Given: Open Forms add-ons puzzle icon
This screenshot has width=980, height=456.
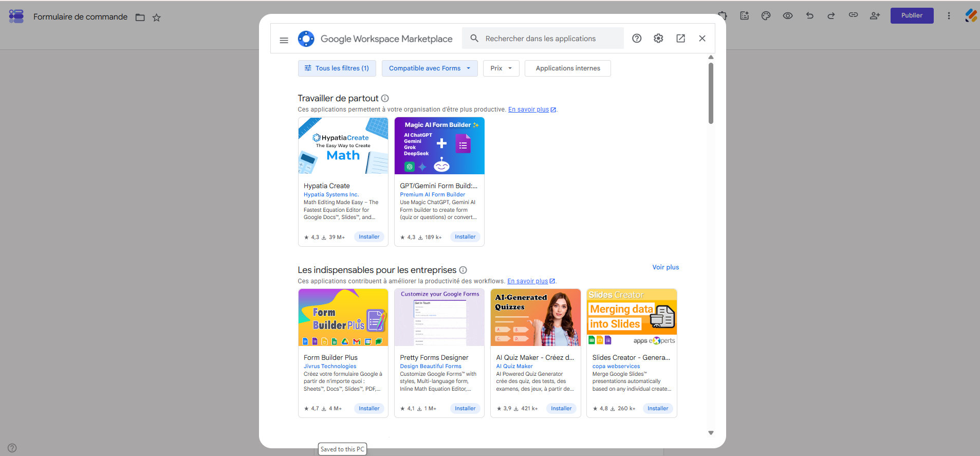Looking at the screenshot, I should click(x=723, y=15).
